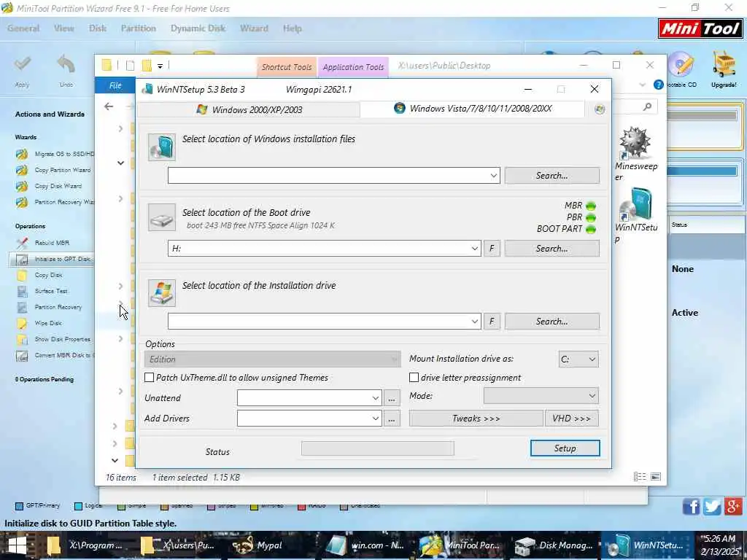The image size is (747, 560).
Task: Click Google Plus icon in MiniTool
Action: click(734, 507)
